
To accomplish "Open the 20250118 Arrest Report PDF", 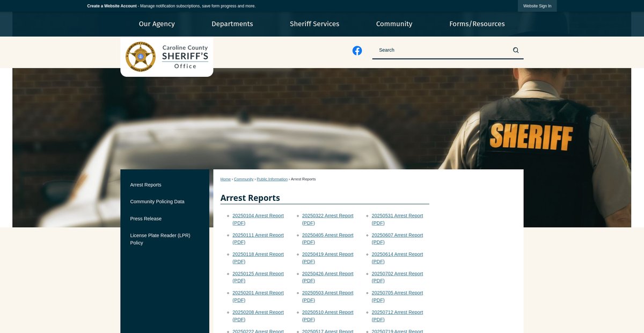I will (258, 258).
